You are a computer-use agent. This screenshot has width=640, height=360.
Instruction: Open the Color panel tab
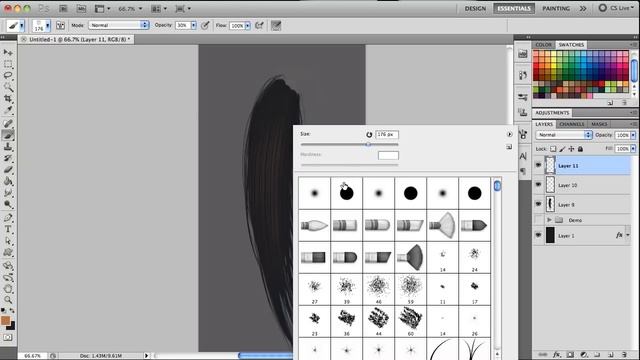543,44
